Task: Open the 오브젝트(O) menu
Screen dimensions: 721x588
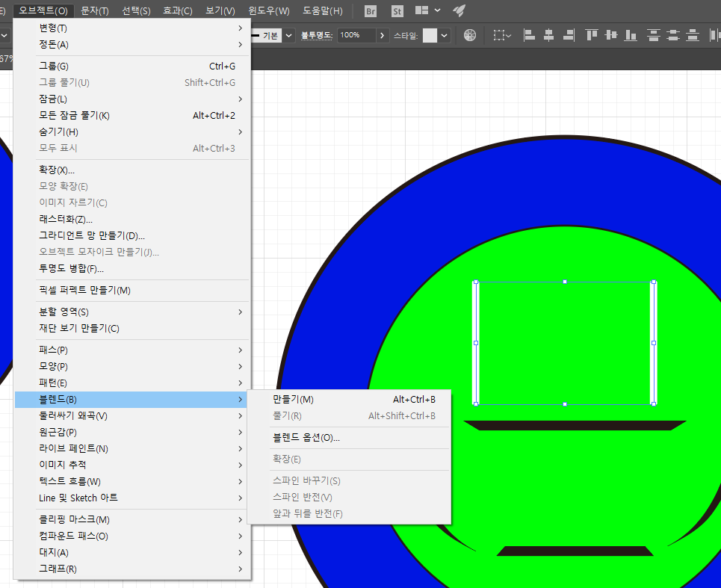Action: [43, 10]
